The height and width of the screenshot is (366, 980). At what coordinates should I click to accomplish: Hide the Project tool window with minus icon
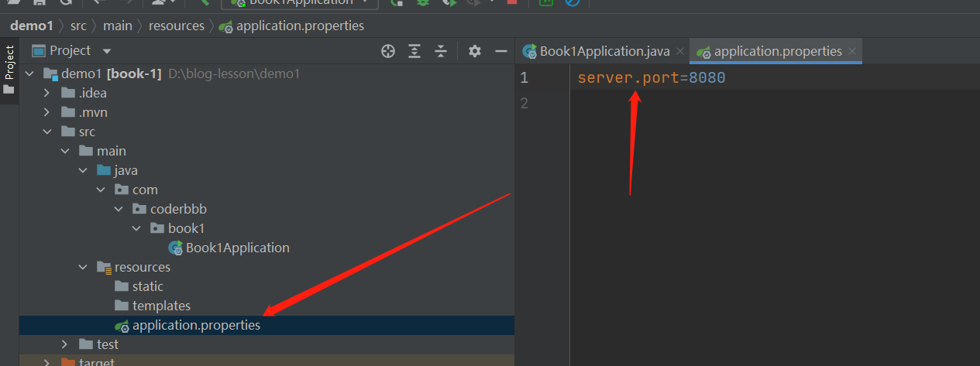click(500, 51)
